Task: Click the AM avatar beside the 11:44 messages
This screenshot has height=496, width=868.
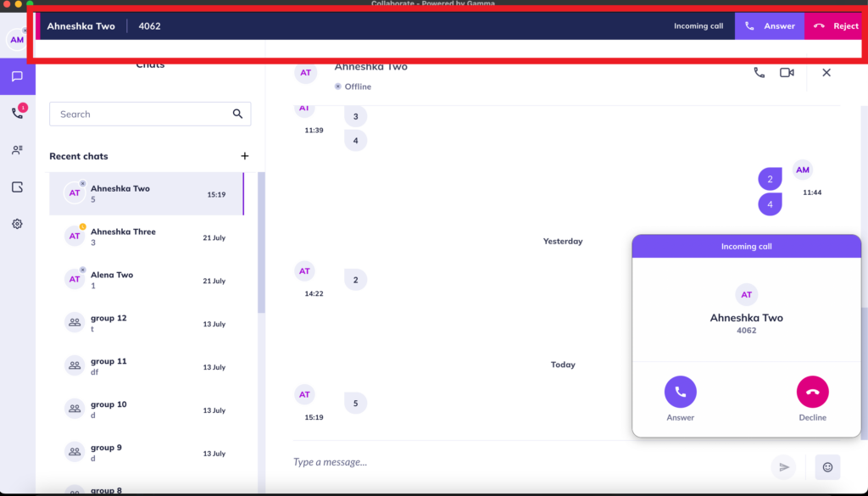Action: [803, 170]
